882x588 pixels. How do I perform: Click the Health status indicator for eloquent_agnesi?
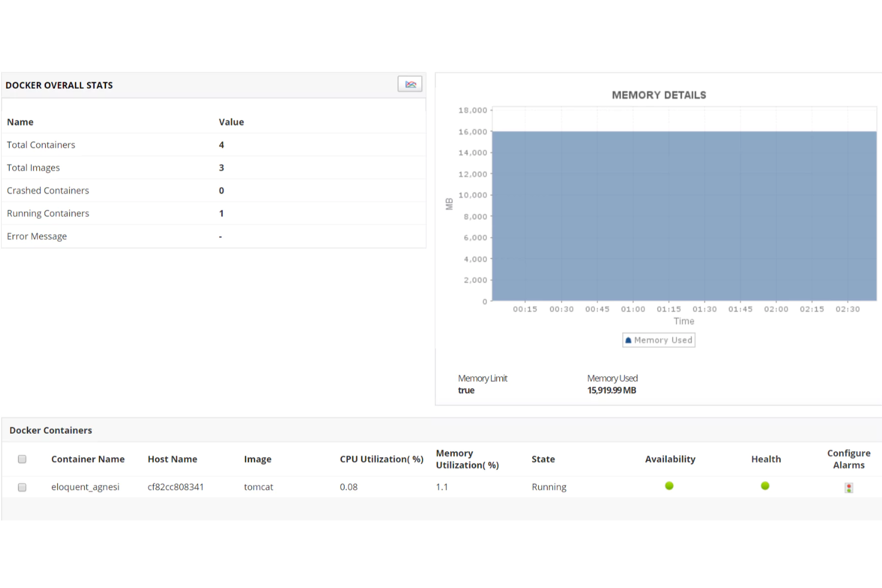pos(765,486)
